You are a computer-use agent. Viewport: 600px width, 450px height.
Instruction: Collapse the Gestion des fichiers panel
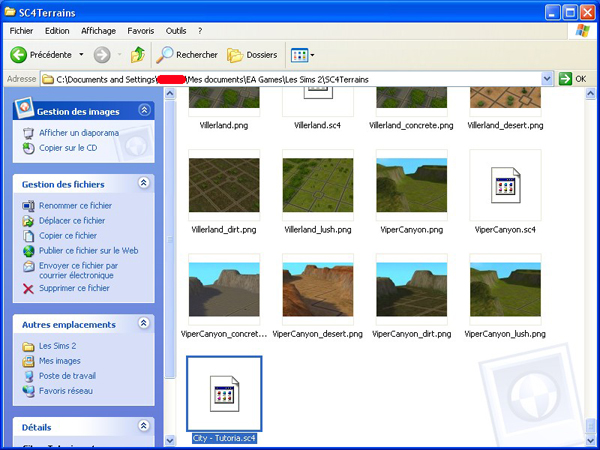[143, 183]
